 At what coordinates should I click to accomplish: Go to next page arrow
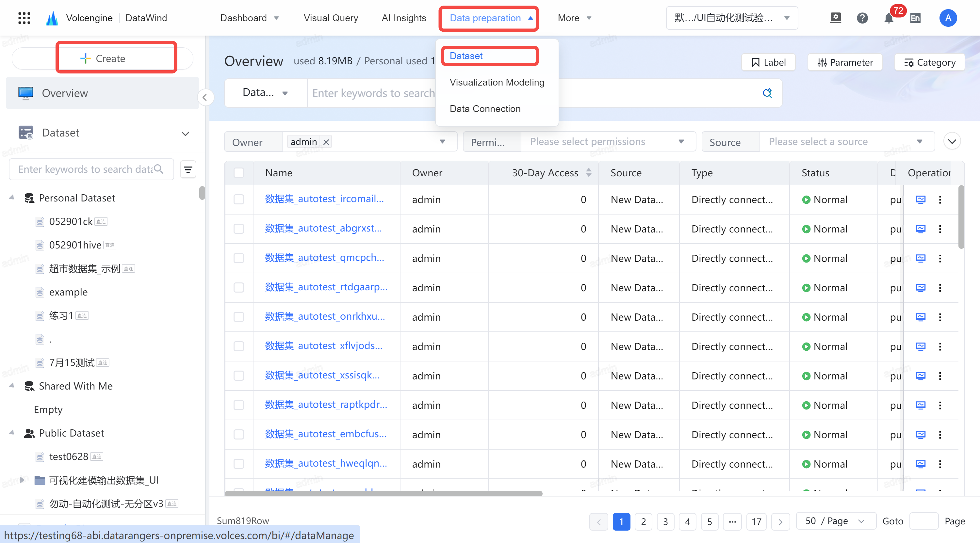pyautogui.click(x=780, y=521)
